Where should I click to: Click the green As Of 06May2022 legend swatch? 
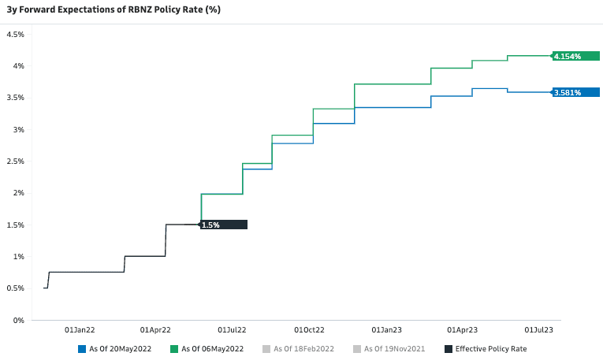click(x=173, y=348)
